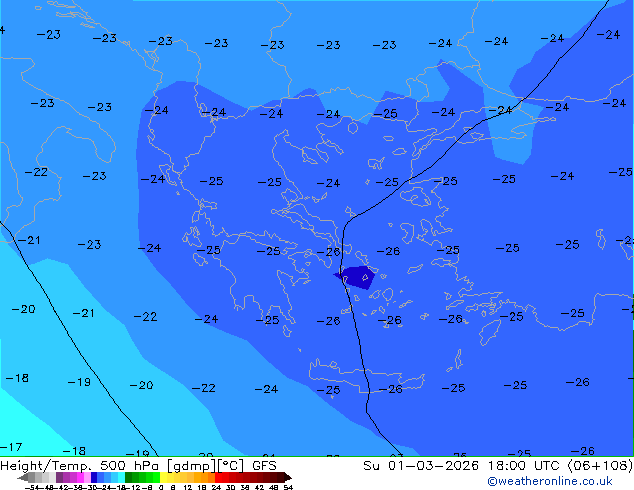This screenshot has width=634, height=490.
Task: Click the [°C] unit label
Action: click(x=230, y=465)
